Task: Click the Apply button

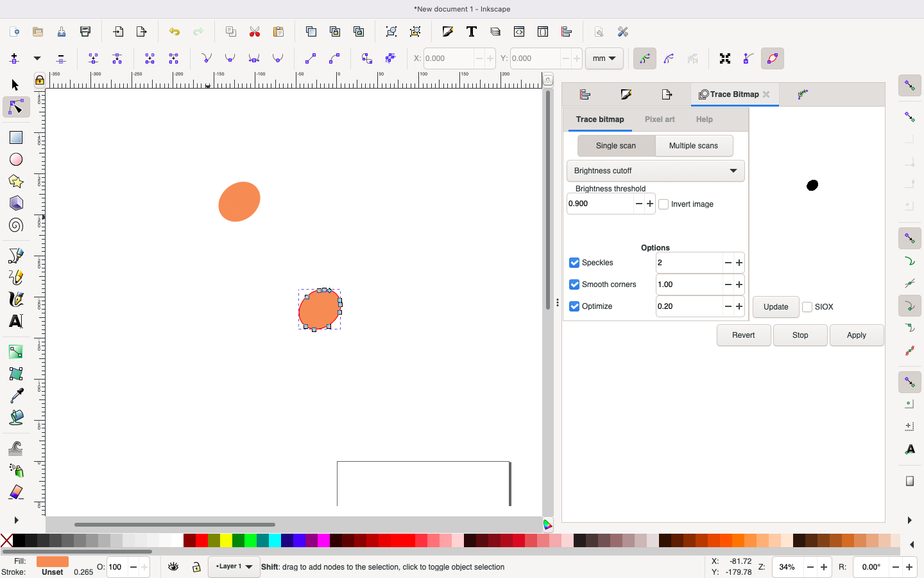Action: coord(856,335)
